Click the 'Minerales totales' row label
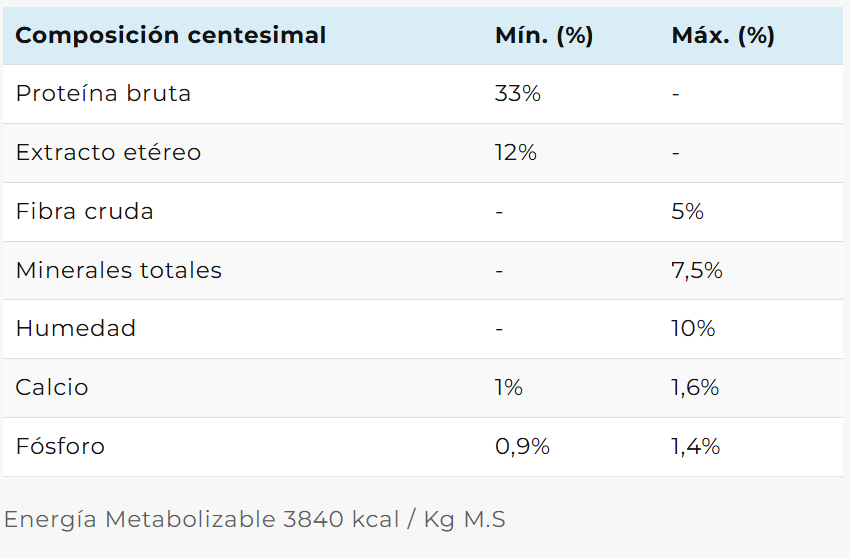The image size is (850, 558). tap(118, 271)
